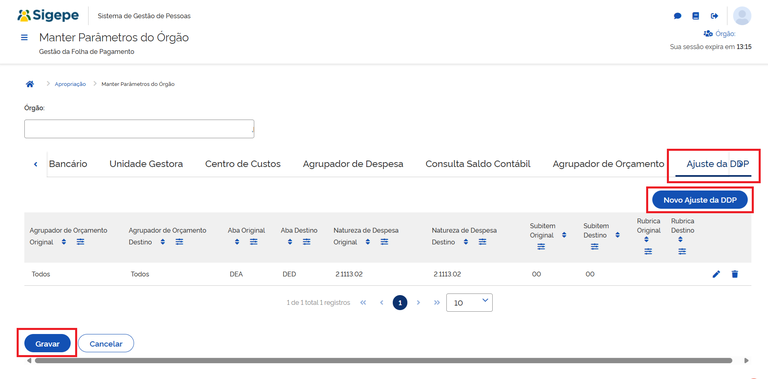The width and height of the screenshot is (768, 379).
Task: Switch to the Unidade Gestora tab
Action: pyautogui.click(x=146, y=164)
